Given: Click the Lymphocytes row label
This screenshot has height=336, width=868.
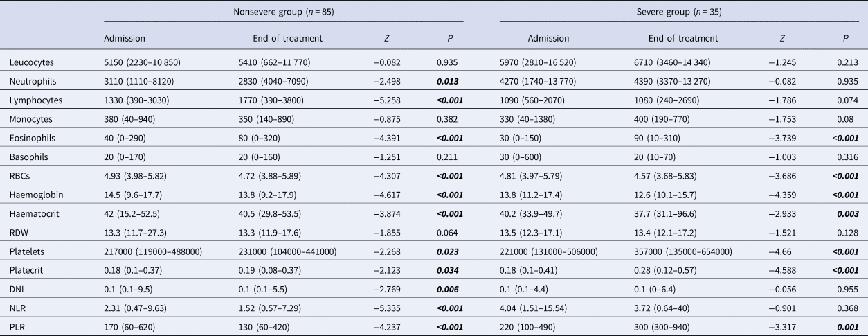Looking at the screenshot, I should click(36, 100).
